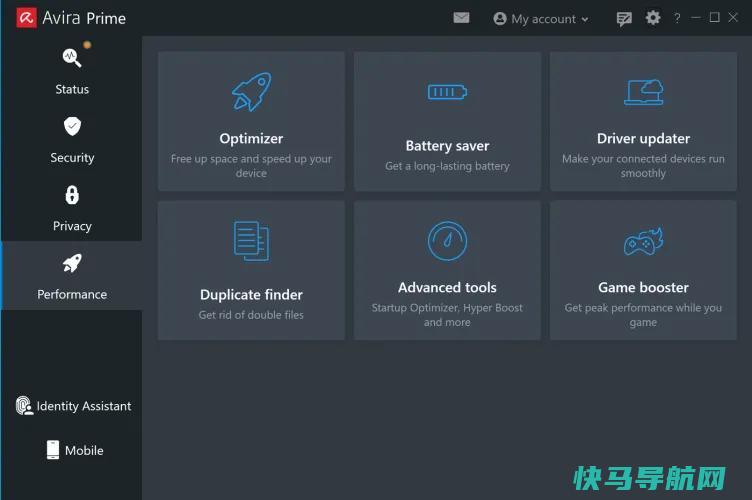Screen dimensions: 752x500
Task: Maximize the Avira Prime window
Action: coord(715,17)
